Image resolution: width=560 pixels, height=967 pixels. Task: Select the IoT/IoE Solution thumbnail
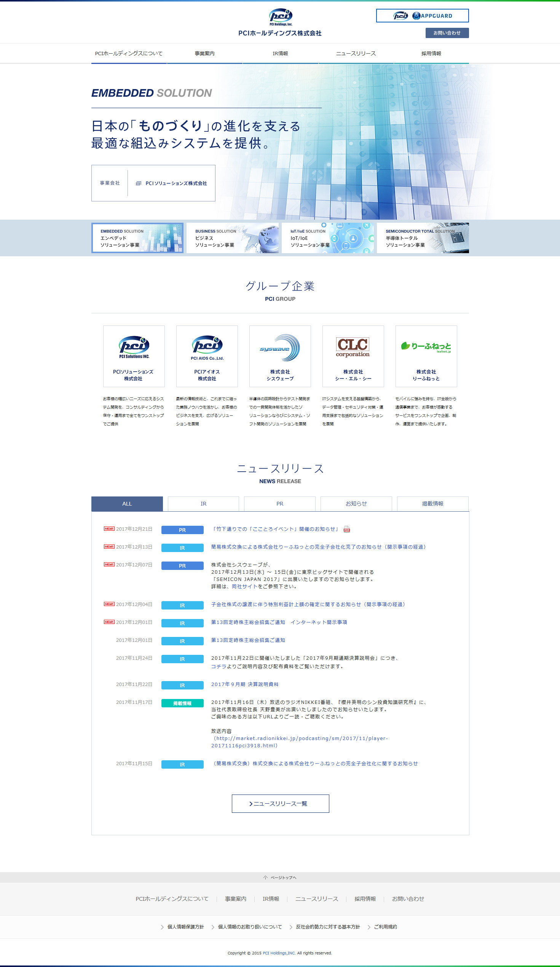[328, 238]
